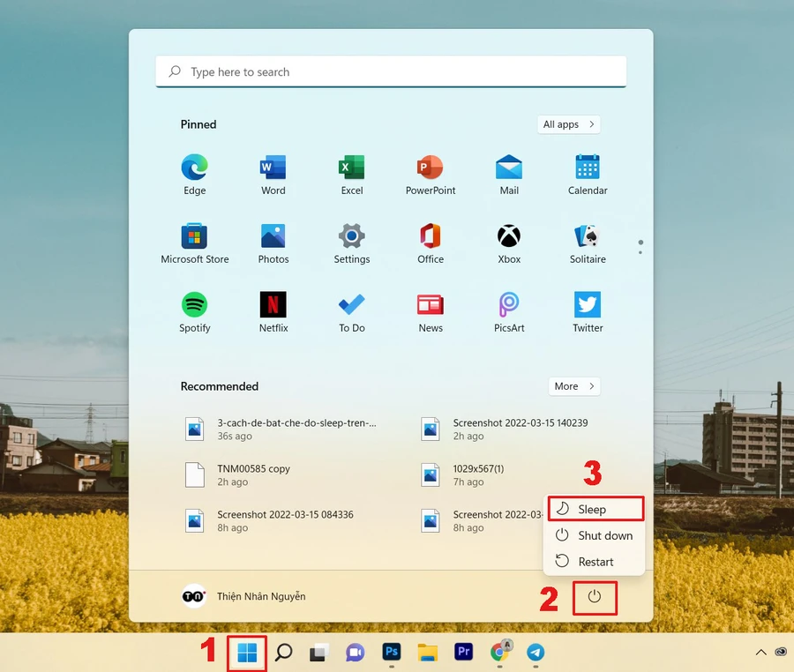
Task: Click the cloud icon in system tray
Action: coord(782,652)
